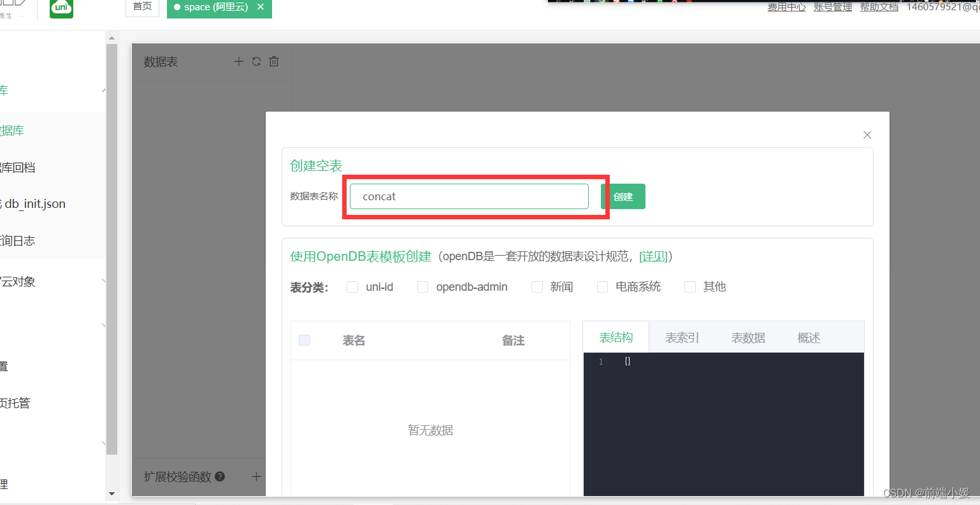Click the 表名 column header
Image resolution: width=980 pixels, height=505 pixels.
click(354, 340)
